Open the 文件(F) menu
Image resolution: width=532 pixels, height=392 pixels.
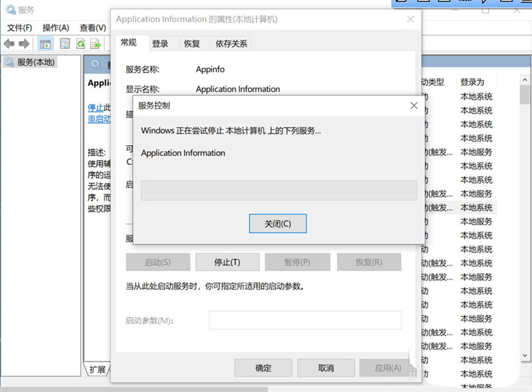pyautogui.click(x=20, y=28)
